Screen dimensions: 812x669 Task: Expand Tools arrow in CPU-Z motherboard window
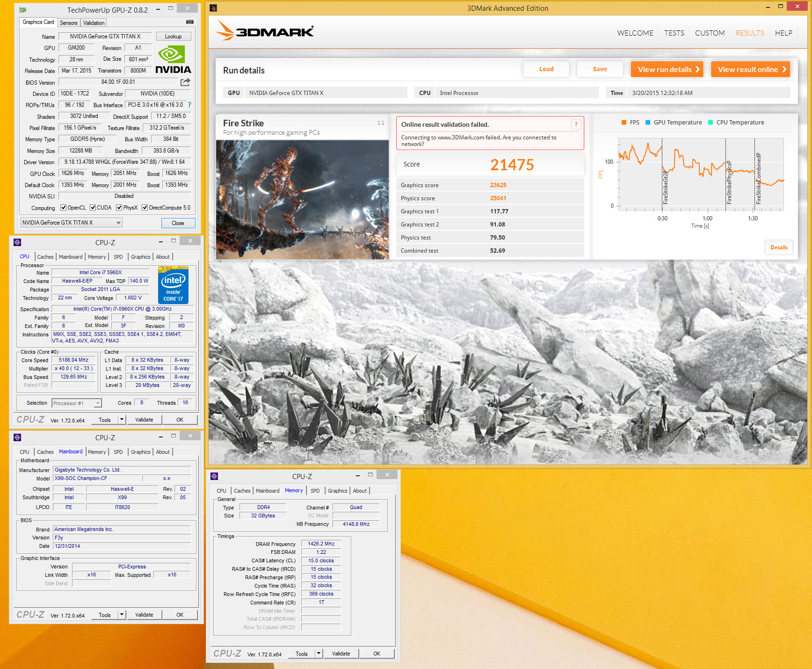pos(122,615)
